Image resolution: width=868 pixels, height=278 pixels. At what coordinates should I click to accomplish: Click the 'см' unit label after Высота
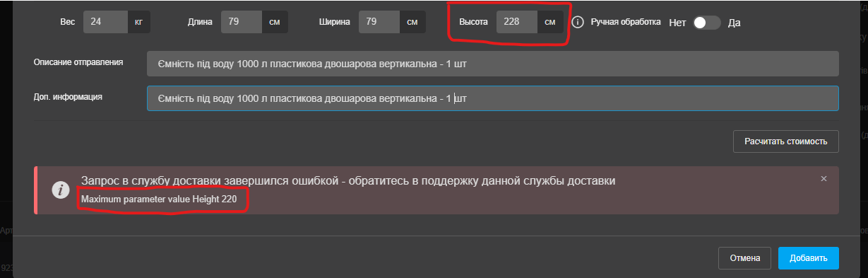(x=551, y=22)
